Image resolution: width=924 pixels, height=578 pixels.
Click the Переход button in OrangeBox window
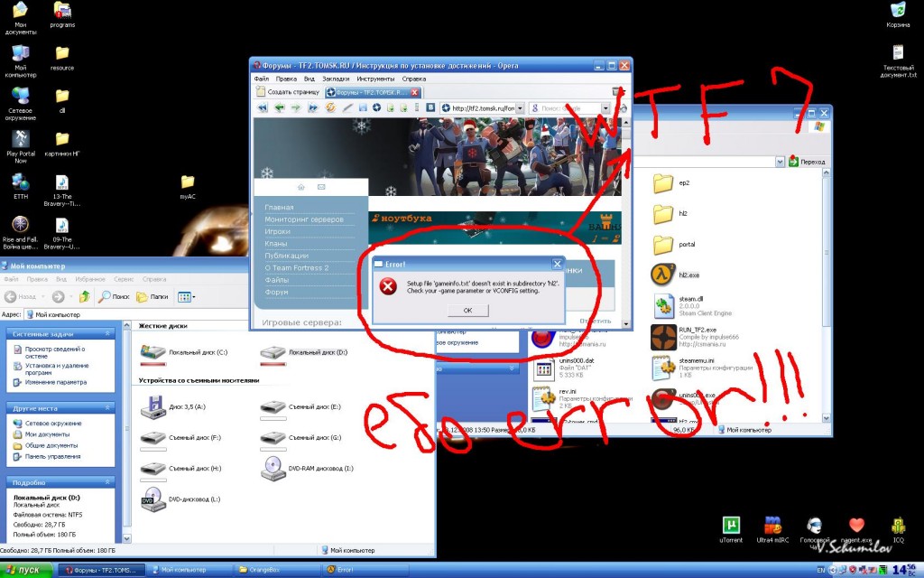807,162
